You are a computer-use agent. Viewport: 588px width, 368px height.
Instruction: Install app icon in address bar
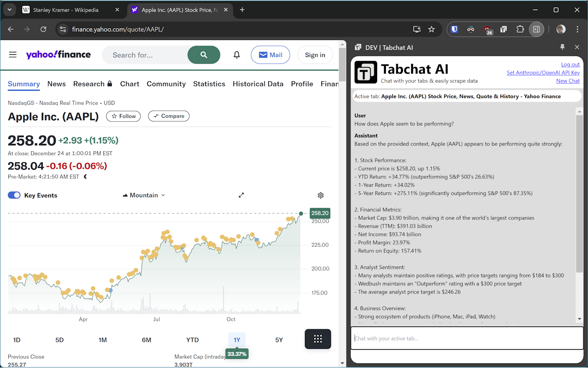coord(417,29)
